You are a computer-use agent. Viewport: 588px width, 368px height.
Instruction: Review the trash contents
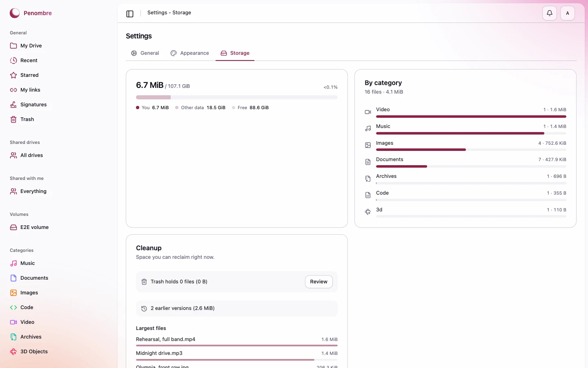click(319, 282)
